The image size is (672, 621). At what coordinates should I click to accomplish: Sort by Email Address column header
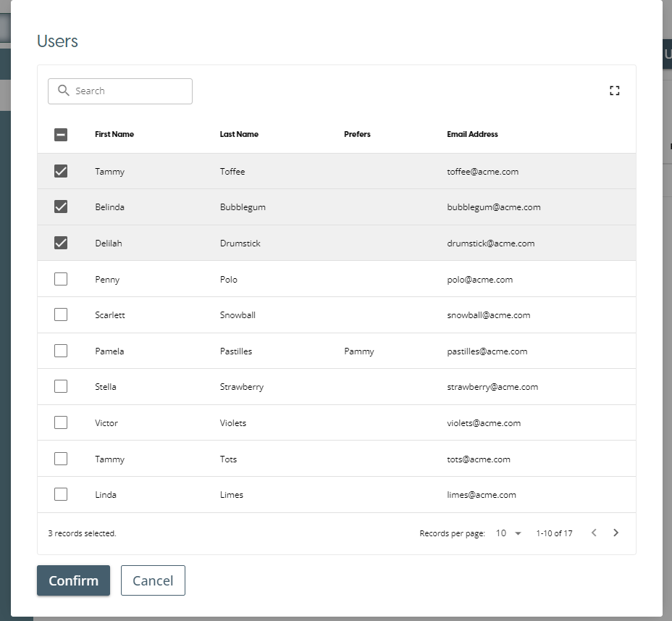tap(472, 134)
